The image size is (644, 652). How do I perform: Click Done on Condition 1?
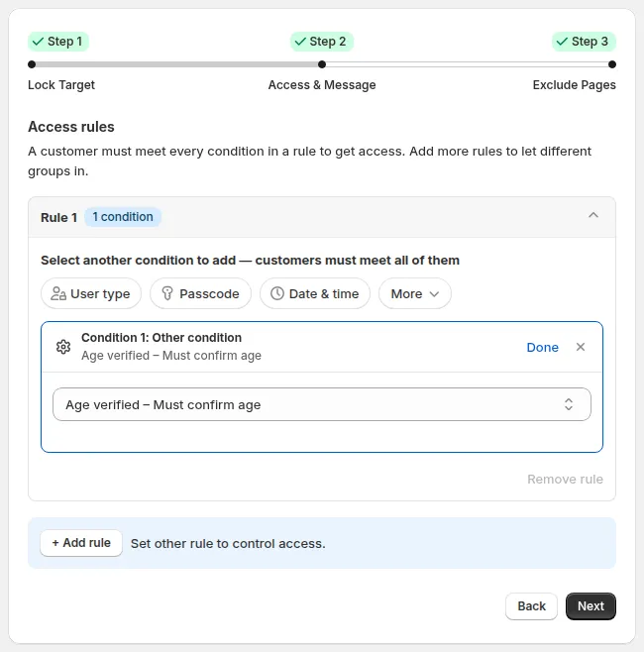coord(542,347)
